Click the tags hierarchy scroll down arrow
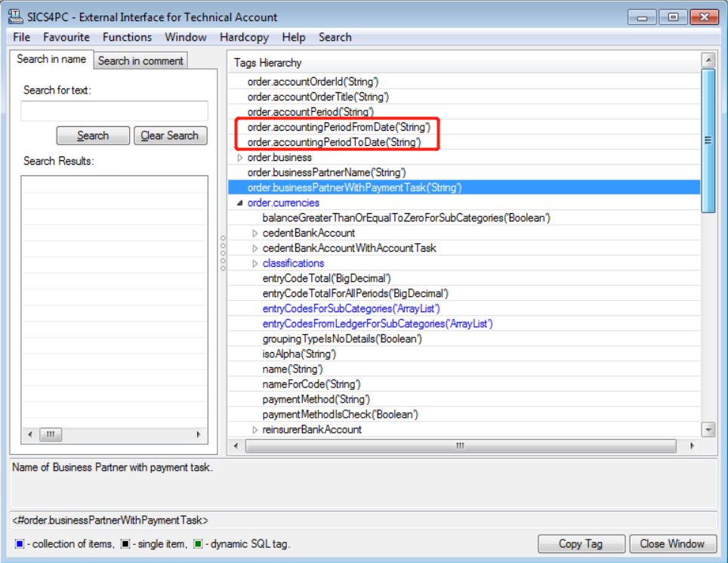The image size is (728, 563). pos(708,429)
